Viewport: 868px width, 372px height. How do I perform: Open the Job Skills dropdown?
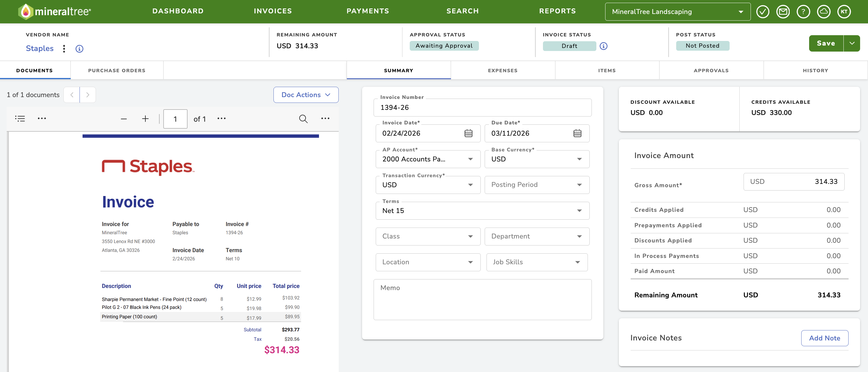point(537,262)
